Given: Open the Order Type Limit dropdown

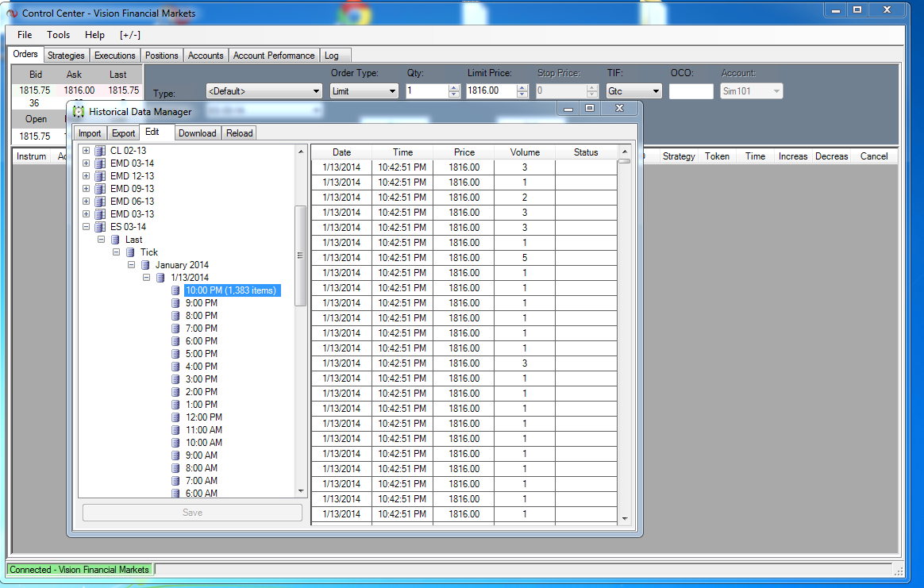Looking at the screenshot, I should click(392, 91).
